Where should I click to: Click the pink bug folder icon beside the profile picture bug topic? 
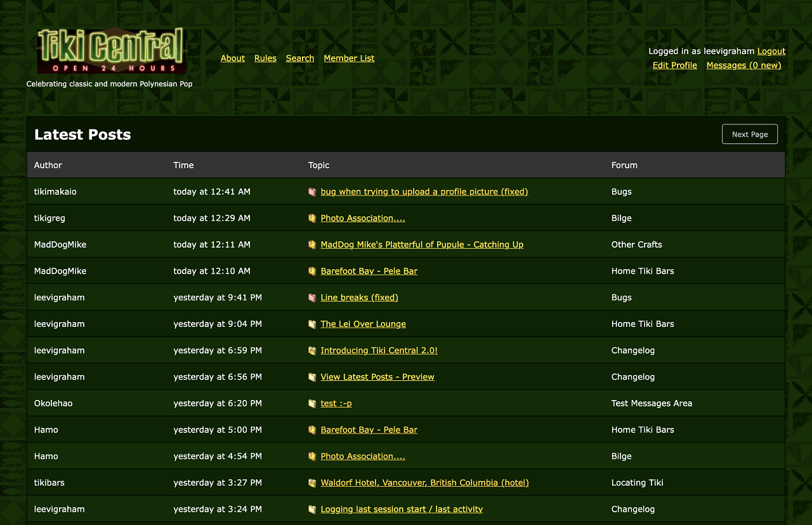[312, 191]
